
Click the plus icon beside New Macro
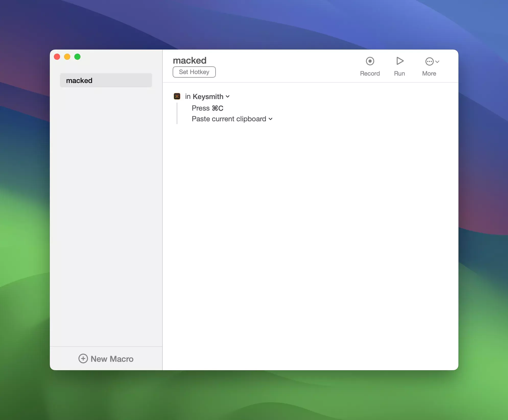tap(83, 358)
